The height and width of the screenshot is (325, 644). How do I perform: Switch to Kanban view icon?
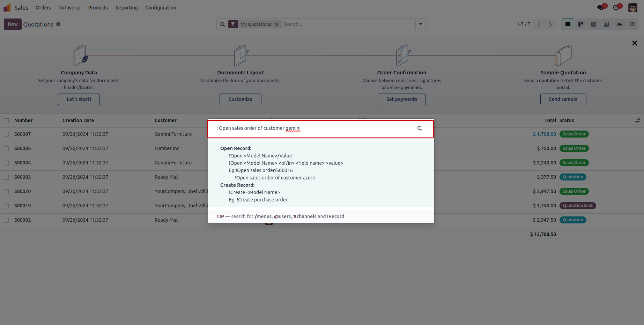point(581,24)
